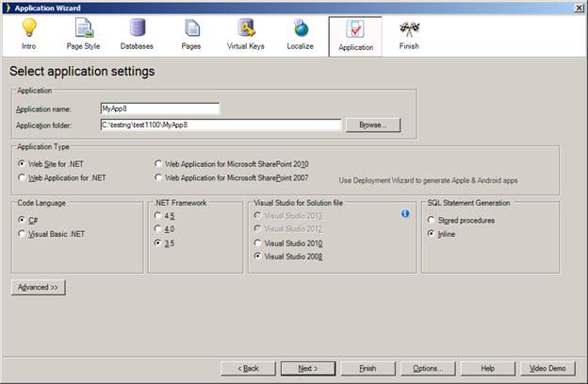Open the Virtual Keys step icon
This screenshot has width=588, height=384.
(x=247, y=28)
